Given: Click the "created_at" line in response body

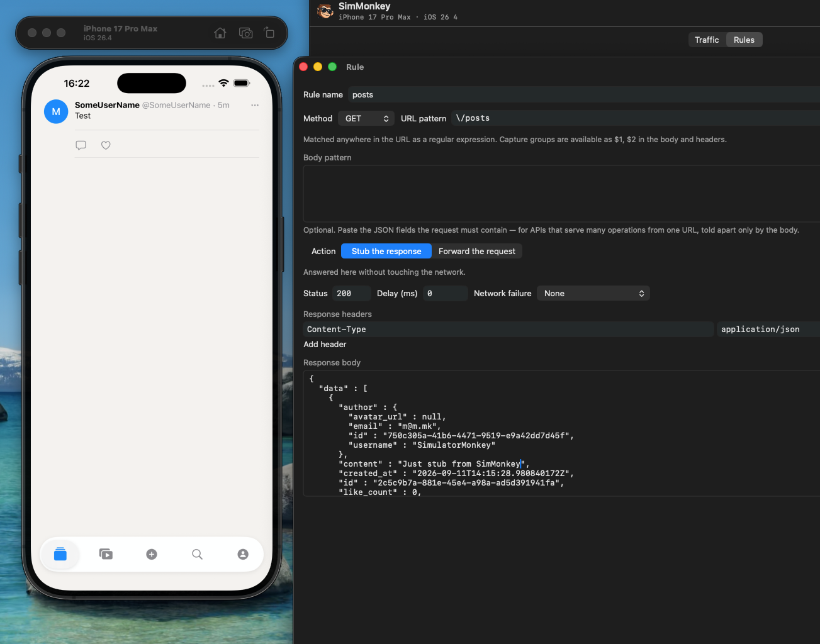Looking at the screenshot, I should coord(456,474).
